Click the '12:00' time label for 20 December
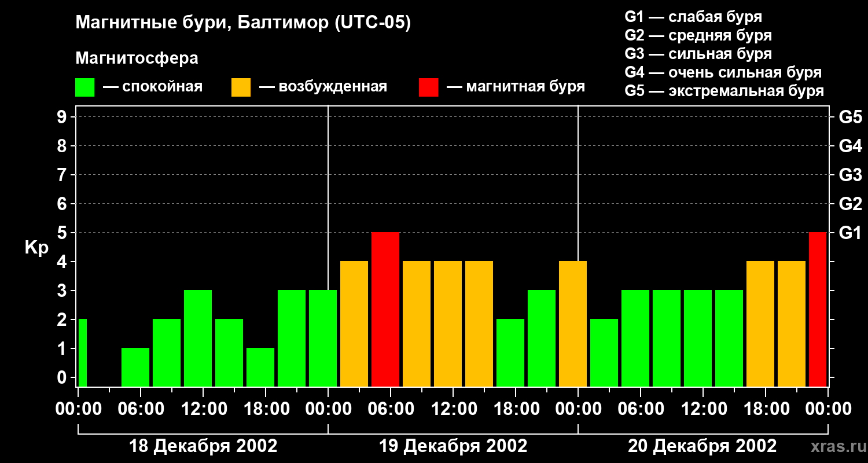The width and height of the screenshot is (868, 463). coord(703,409)
